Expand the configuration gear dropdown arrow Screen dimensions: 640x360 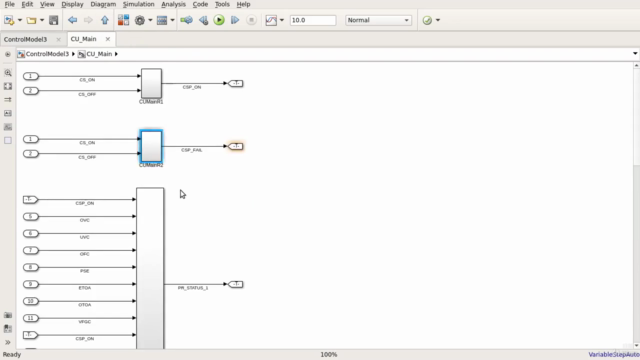click(150, 20)
